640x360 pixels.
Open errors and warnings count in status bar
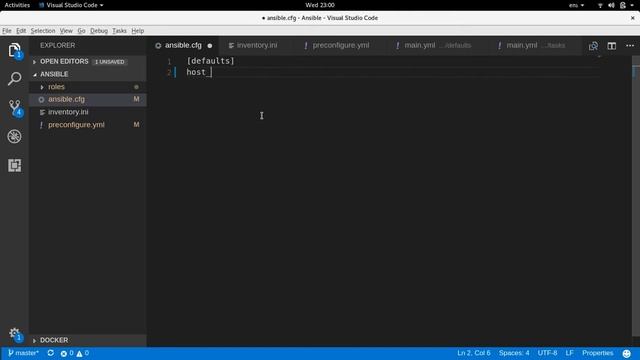74,353
